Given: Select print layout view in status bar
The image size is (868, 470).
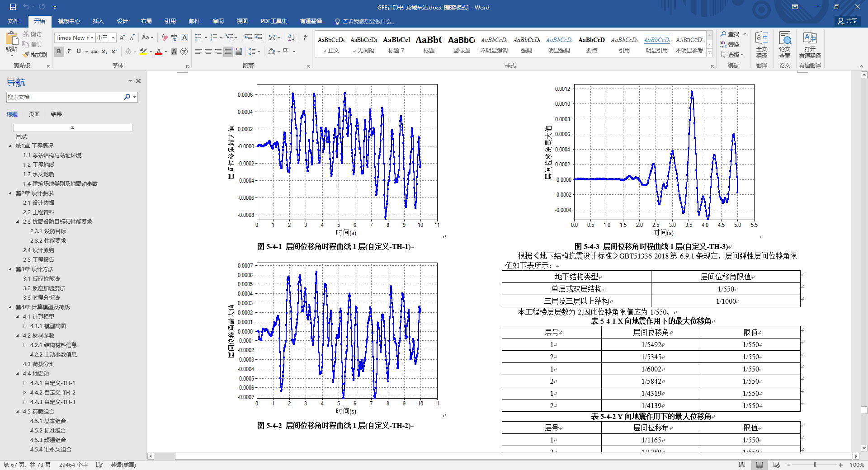Looking at the screenshot, I should (x=759, y=465).
